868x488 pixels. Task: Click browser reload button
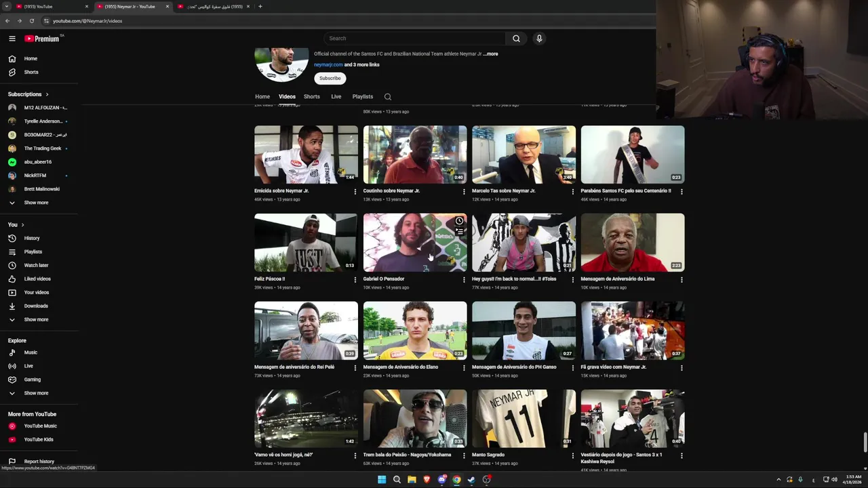click(x=31, y=21)
